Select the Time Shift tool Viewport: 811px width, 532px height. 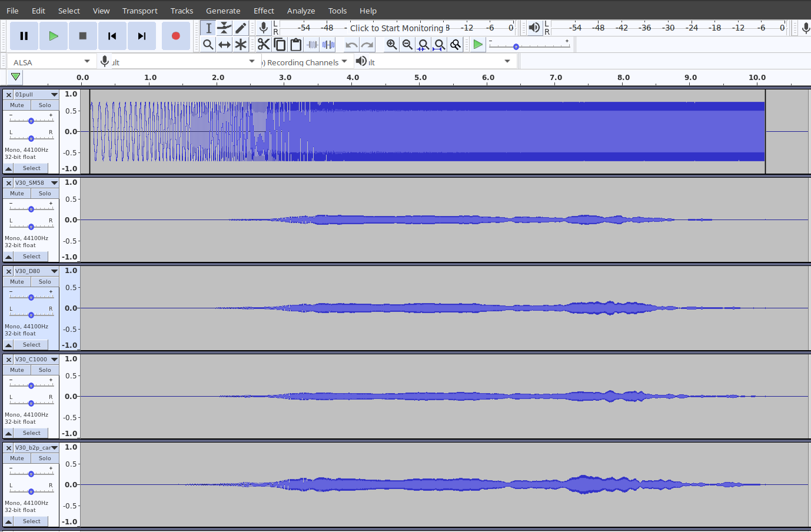tap(224, 44)
